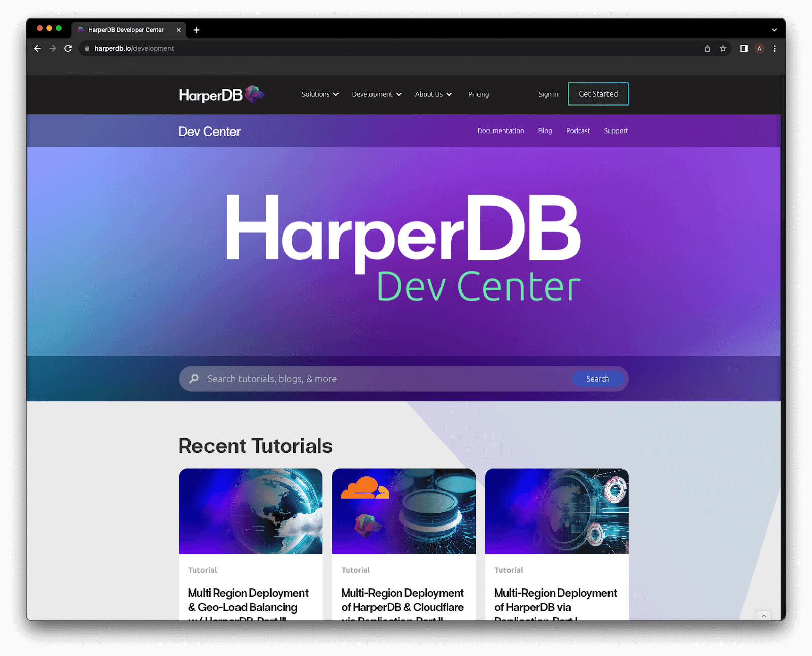The width and height of the screenshot is (812, 656).
Task: Close the HarperDB Developer Center tab
Action: pos(179,30)
